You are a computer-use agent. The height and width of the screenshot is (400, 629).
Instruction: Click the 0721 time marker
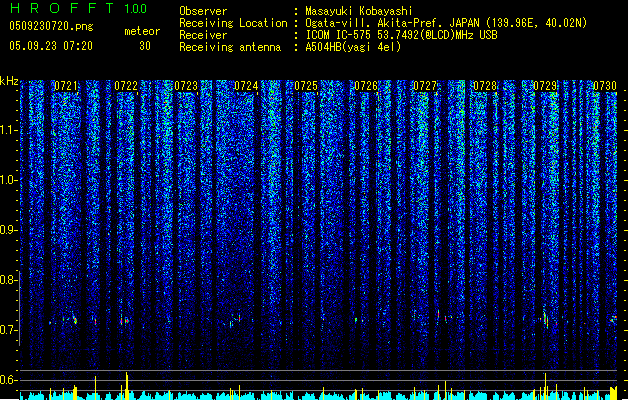(66, 86)
